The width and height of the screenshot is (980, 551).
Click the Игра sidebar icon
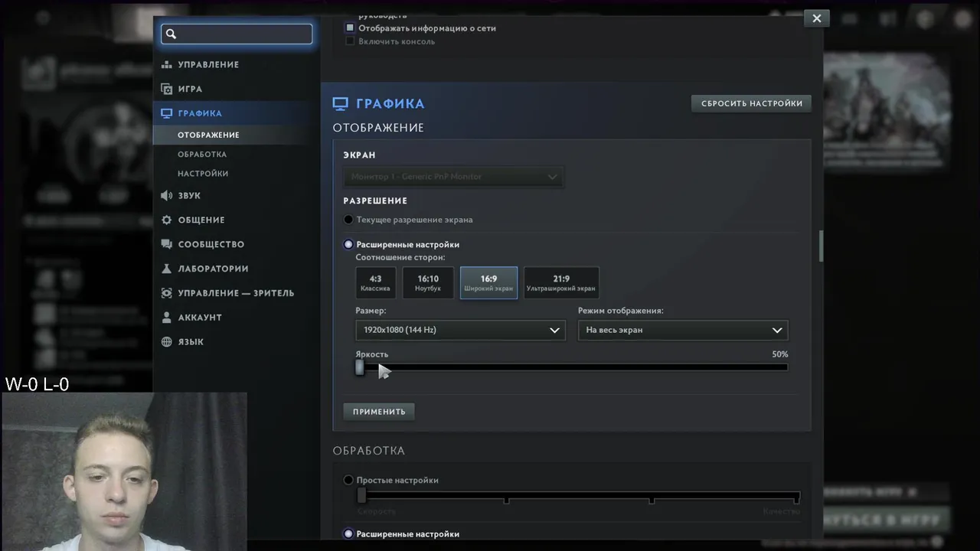click(167, 89)
